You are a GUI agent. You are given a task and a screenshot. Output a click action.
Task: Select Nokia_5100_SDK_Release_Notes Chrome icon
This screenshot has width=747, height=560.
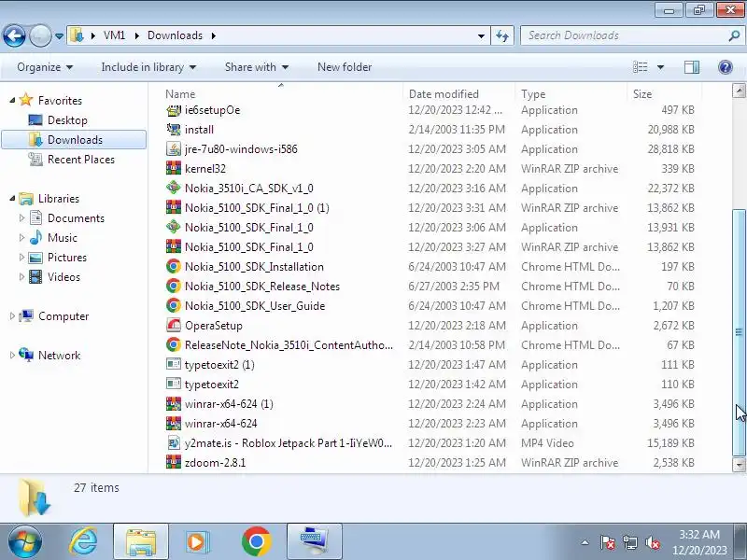click(x=174, y=287)
